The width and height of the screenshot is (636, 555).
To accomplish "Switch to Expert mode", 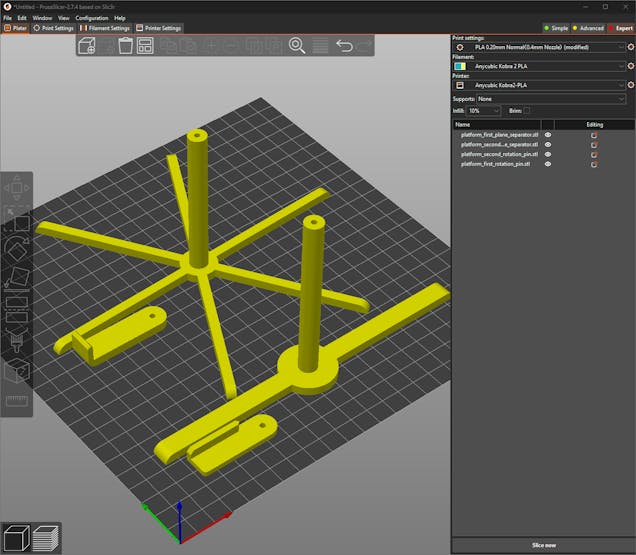I will pyautogui.click(x=619, y=28).
